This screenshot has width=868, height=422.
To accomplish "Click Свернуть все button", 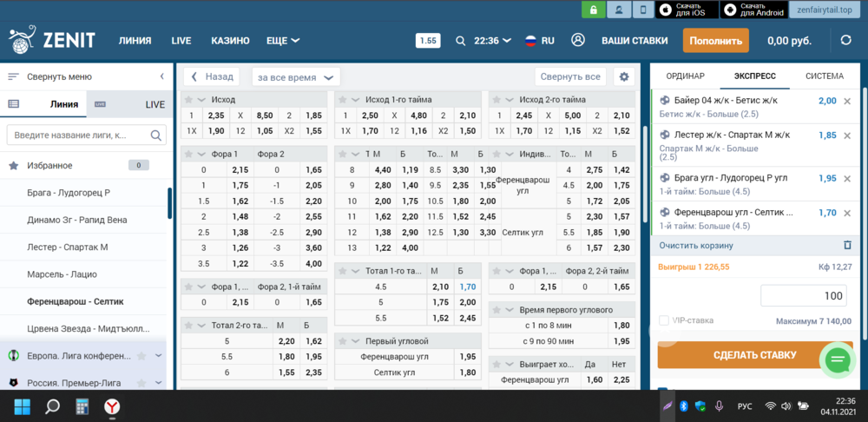I will coord(570,77).
